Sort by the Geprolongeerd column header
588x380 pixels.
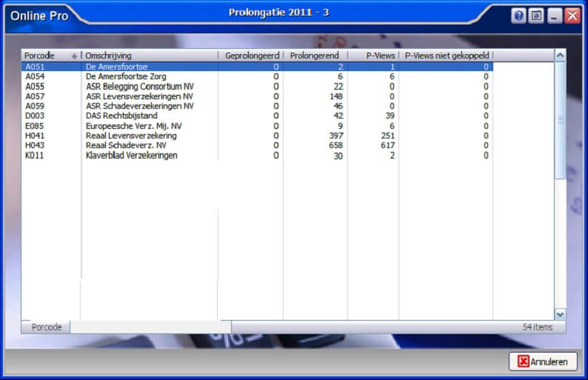pyautogui.click(x=250, y=56)
